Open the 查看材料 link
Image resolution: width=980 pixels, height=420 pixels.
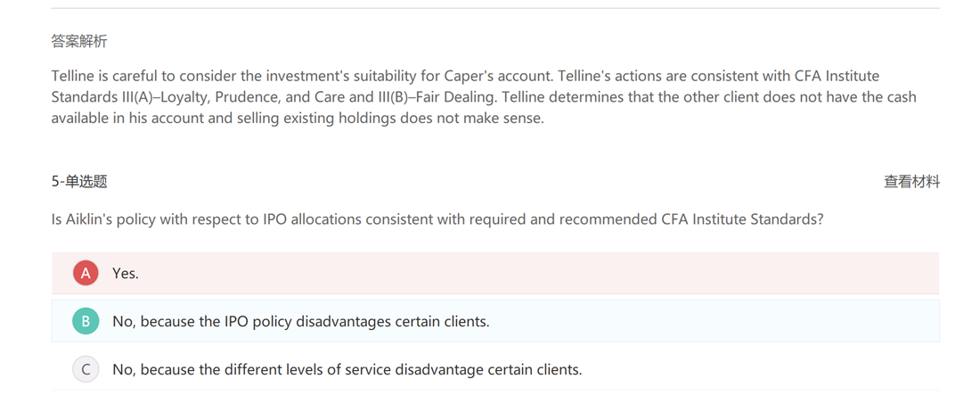[x=911, y=182]
